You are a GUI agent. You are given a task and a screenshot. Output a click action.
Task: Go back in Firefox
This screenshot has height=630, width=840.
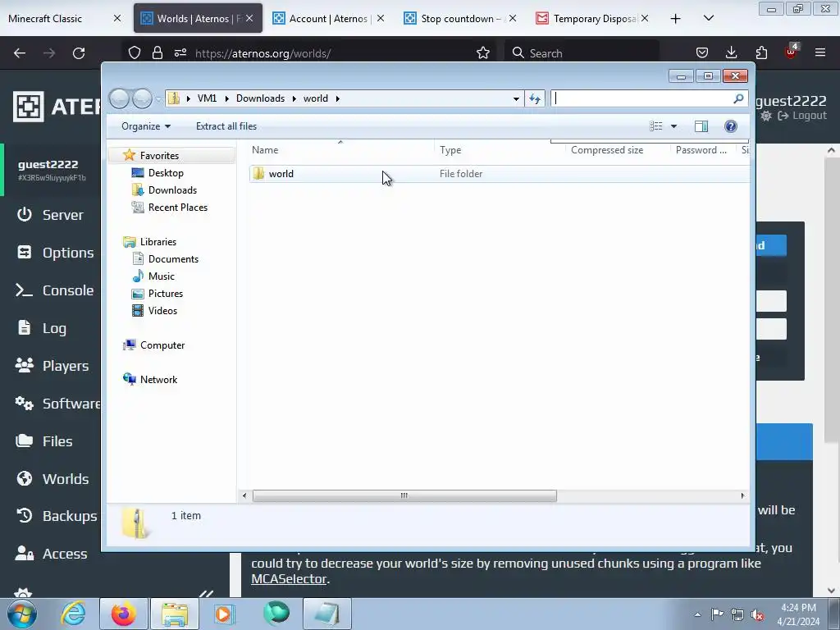coord(20,53)
